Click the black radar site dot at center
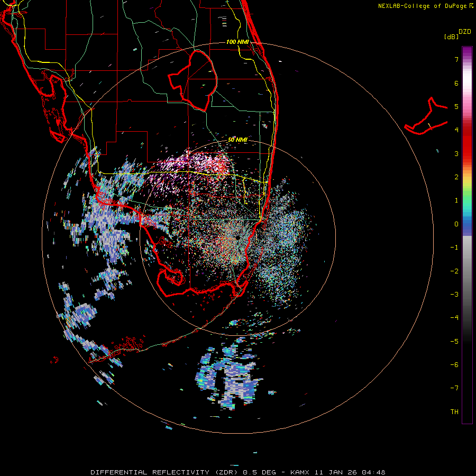This screenshot has width=476, height=476. (x=237, y=237)
